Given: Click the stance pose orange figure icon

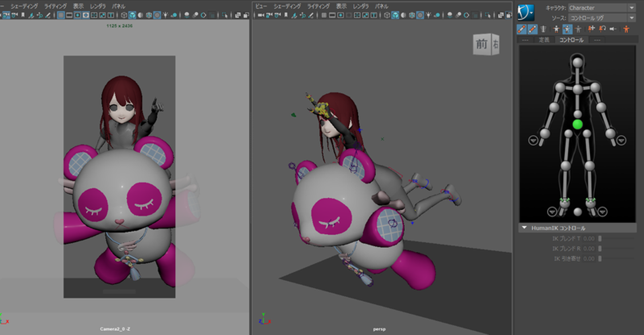Looking at the screenshot, I should coord(626,29).
